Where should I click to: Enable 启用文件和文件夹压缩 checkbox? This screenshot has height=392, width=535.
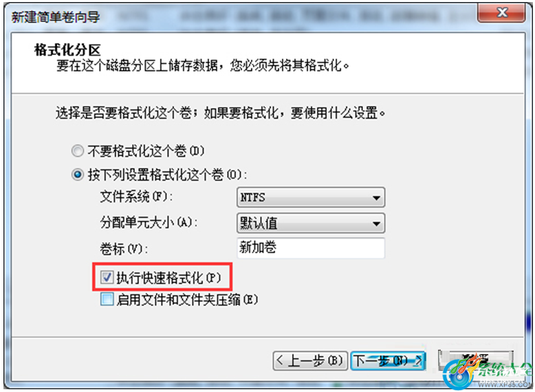click(x=107, y=299)
